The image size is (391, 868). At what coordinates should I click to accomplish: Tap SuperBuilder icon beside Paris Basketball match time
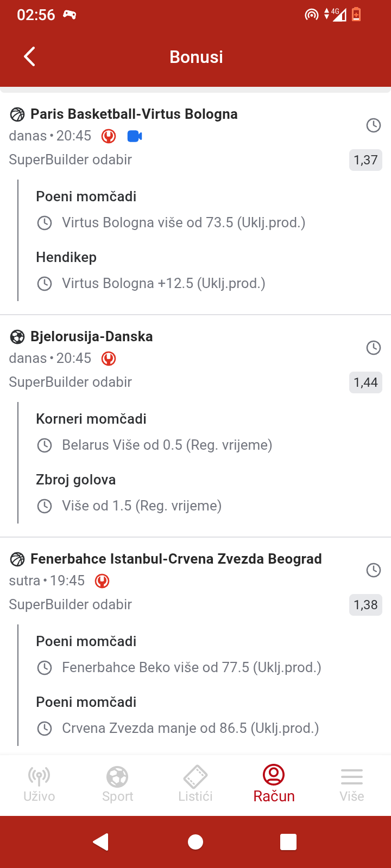109,136
